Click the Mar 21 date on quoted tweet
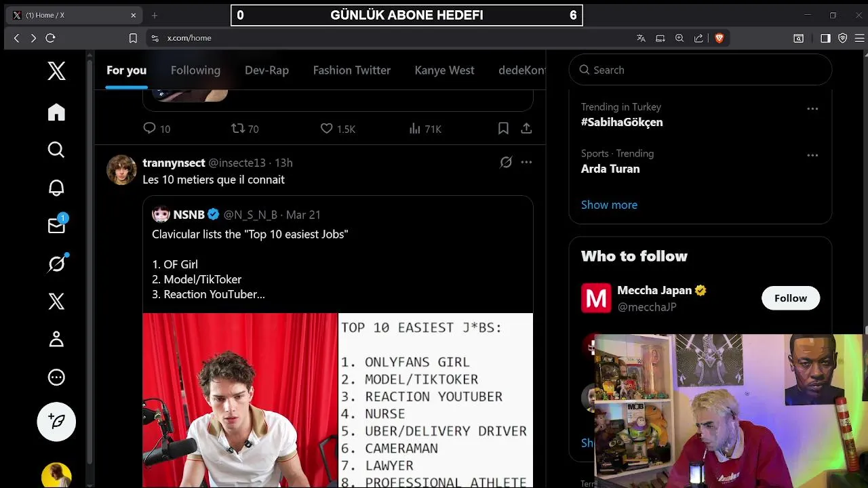The image size is (868, 488). [303, 215]
